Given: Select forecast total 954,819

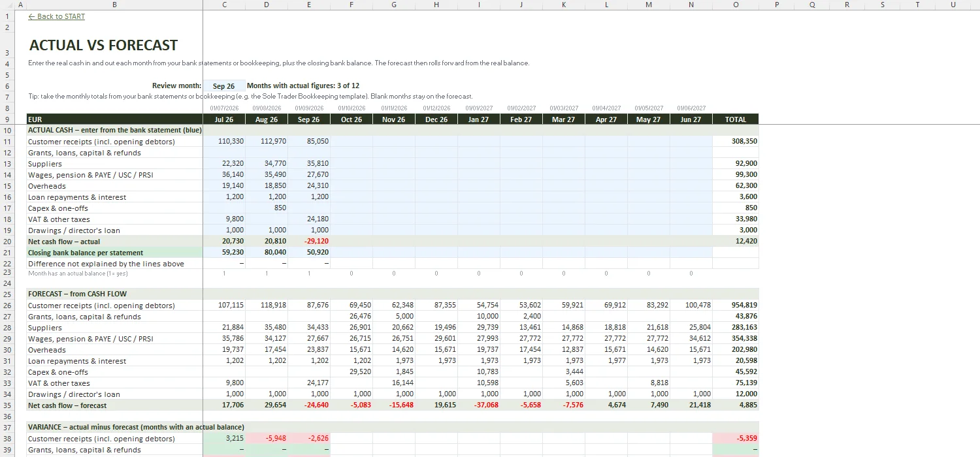Looking at the screenshot, I should coord(736,306).
